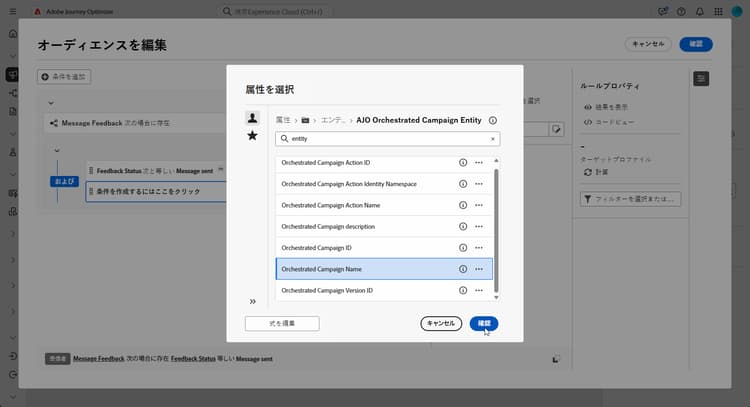The width and height of the screenshot is (750, 407).
Task: Open the help question mark icon
Action: click(681, 11)
